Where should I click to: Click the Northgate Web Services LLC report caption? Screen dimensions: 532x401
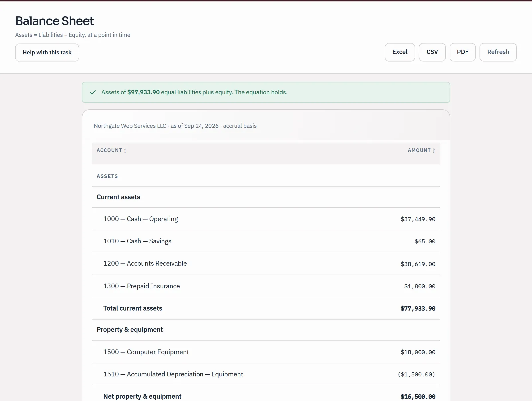[175, 126]
